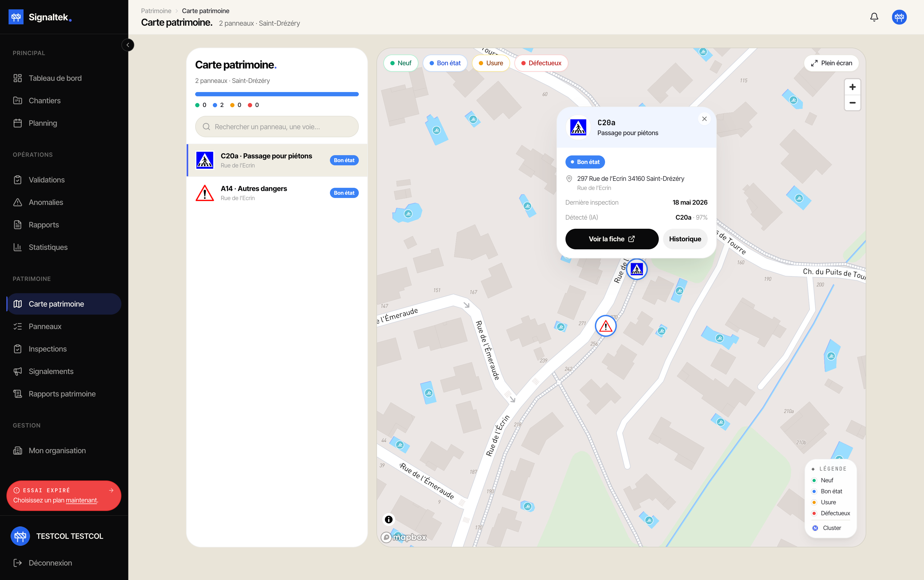The image size is (924, 580).
Task: Click address '297 Rue de l'Ecrin 34160 Saint-Drézéry'
Action: click(x=630, y=179)
